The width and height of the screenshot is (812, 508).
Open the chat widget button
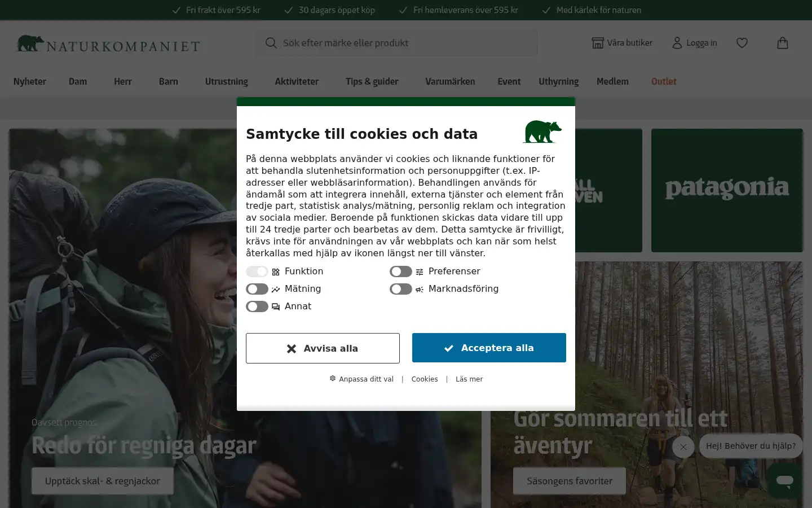pos(784,481)
